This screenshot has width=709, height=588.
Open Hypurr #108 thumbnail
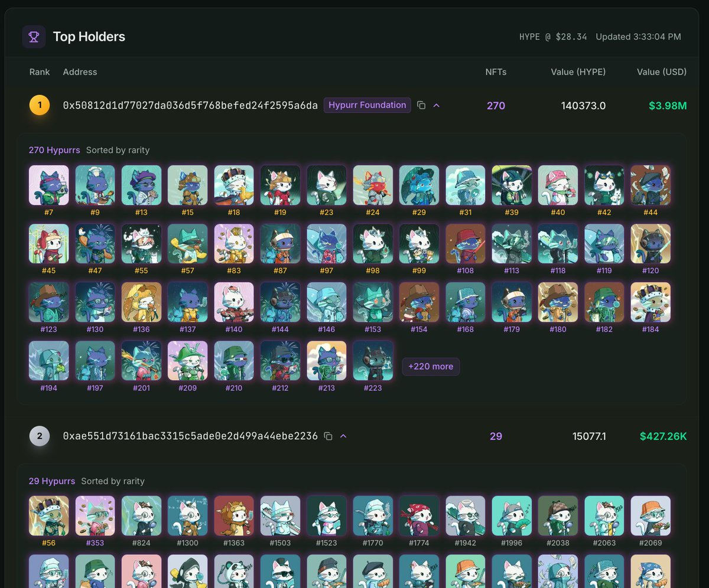pos(466,243)
